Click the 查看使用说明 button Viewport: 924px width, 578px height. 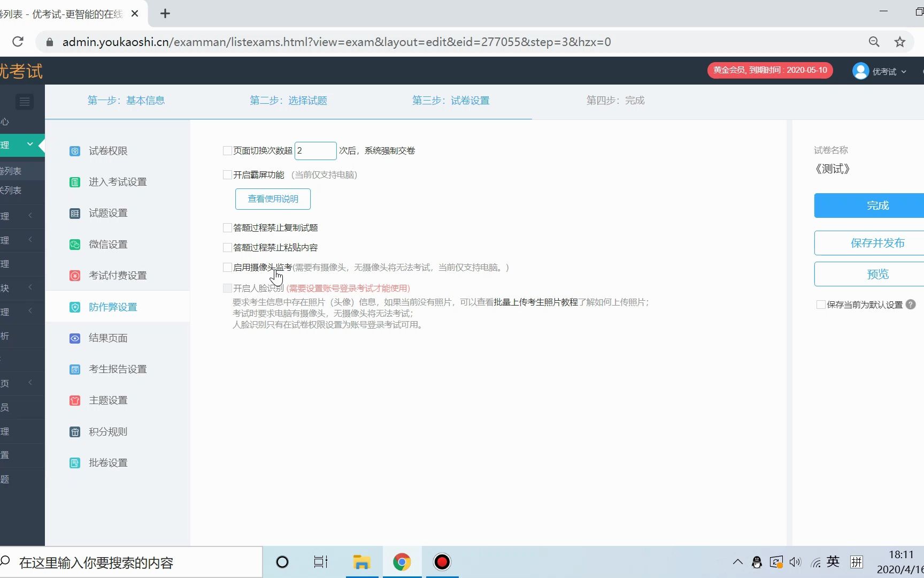click(x=273, y=199)
